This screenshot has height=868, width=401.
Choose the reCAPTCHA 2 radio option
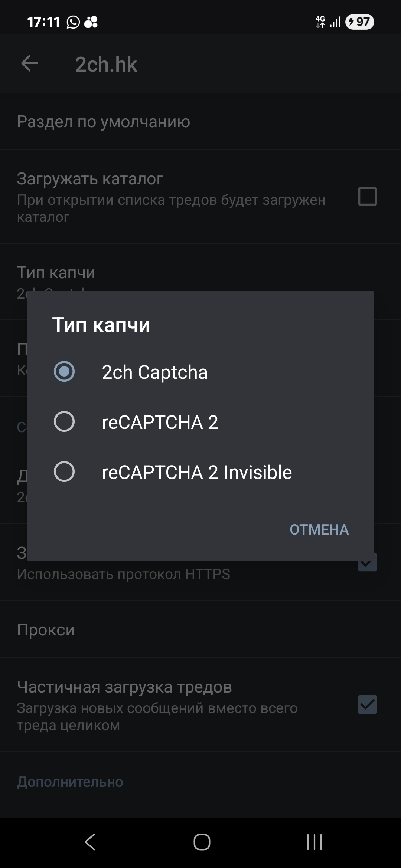point(64,422)
